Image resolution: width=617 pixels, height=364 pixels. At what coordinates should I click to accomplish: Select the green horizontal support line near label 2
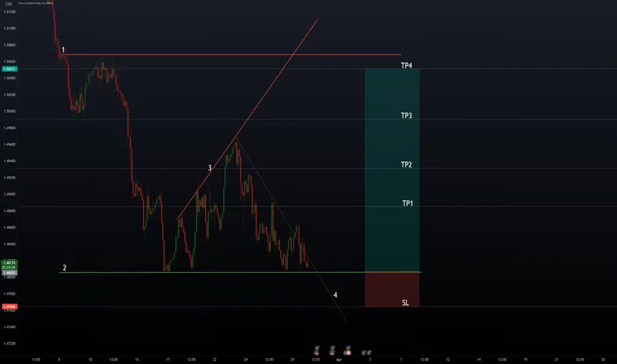pos(240,272)
